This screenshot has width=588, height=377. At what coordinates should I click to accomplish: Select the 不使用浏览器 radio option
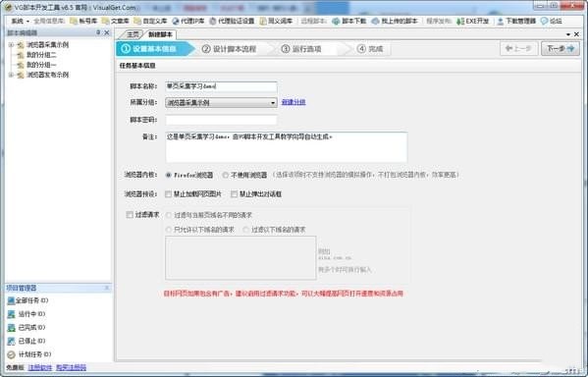[225, 175]
